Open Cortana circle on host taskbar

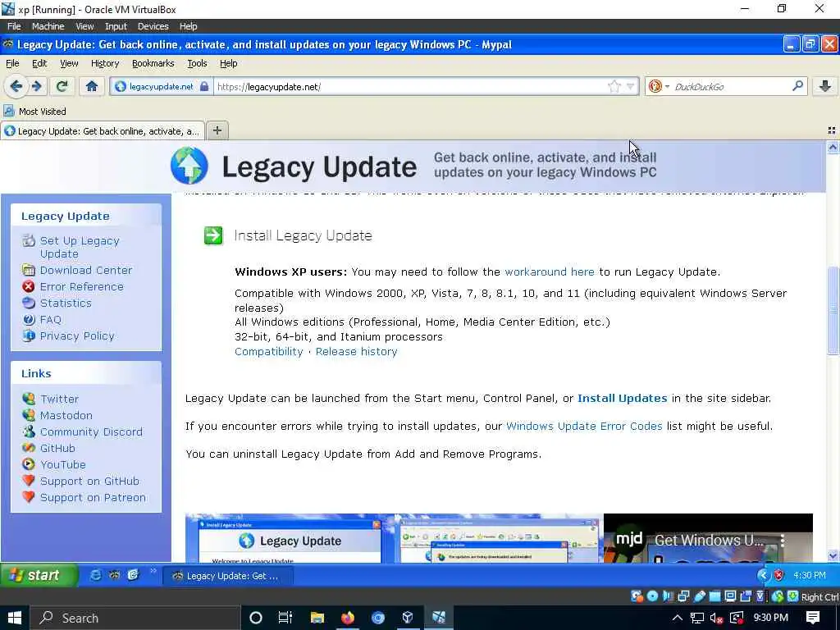point(256,618)
